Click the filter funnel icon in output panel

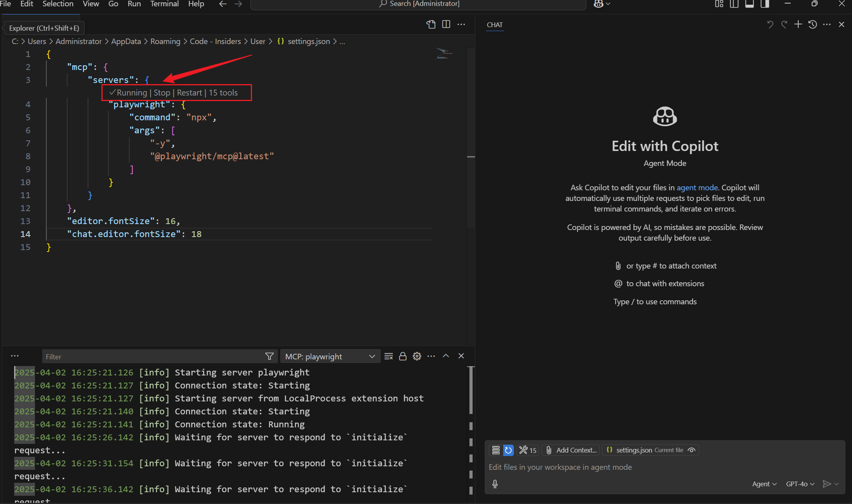[269, 356]
